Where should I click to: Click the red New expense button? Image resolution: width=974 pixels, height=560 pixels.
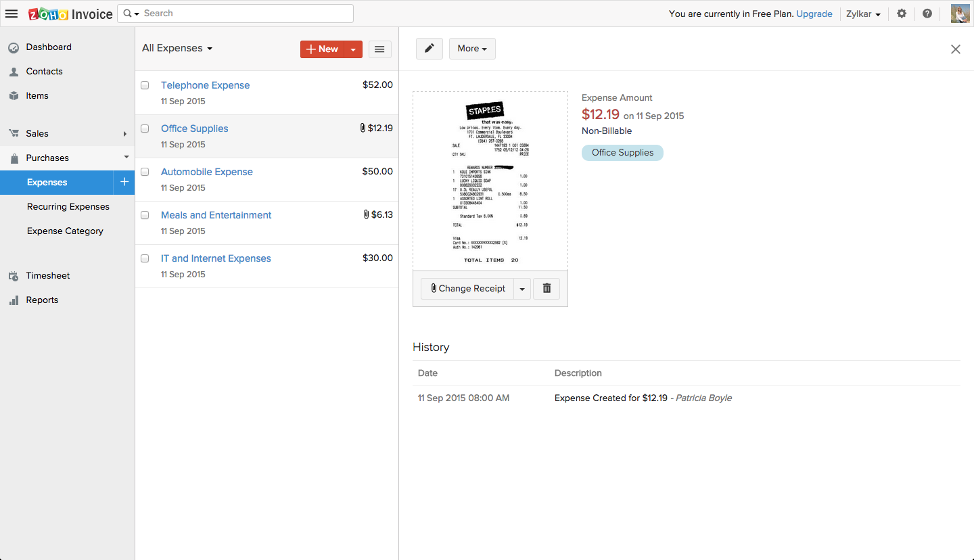pos(323,49)
